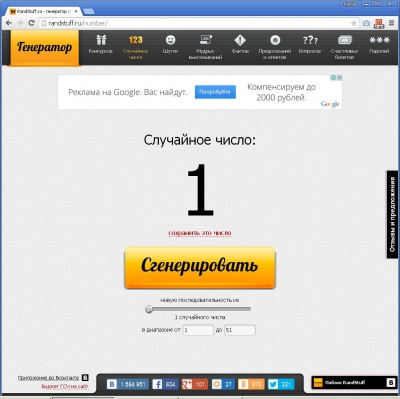
Task: Click the Попробуйте ad button
Action: pos(215,92)
